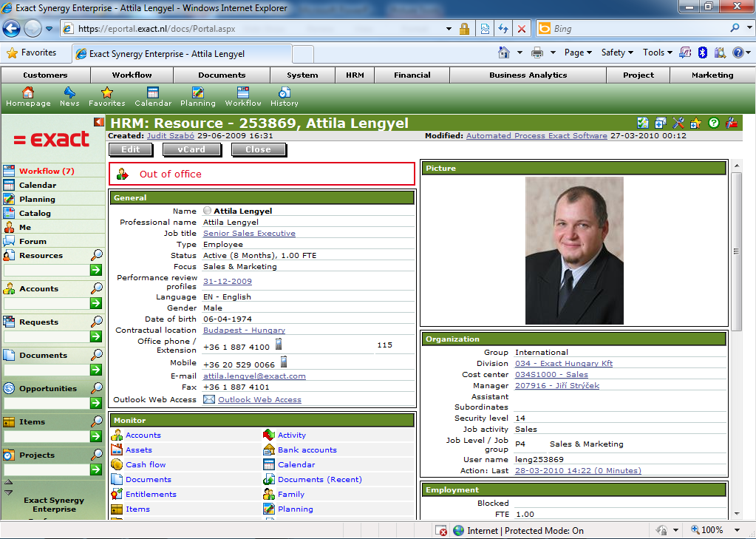Open the Marketing menu

(712, 75)
